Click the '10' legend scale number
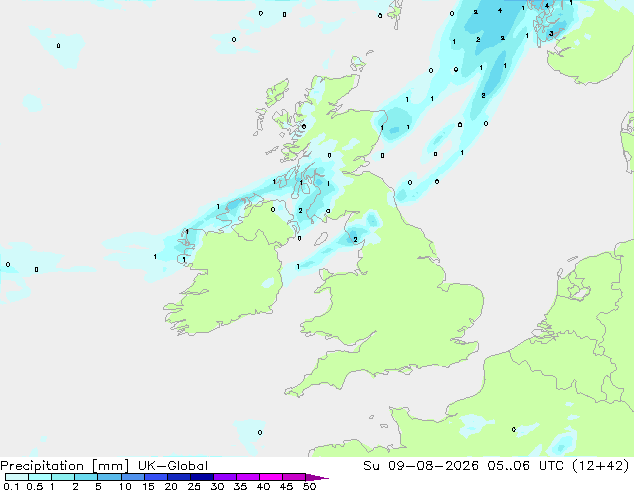This screenshot has width=634, height=490. coord(125,486)
